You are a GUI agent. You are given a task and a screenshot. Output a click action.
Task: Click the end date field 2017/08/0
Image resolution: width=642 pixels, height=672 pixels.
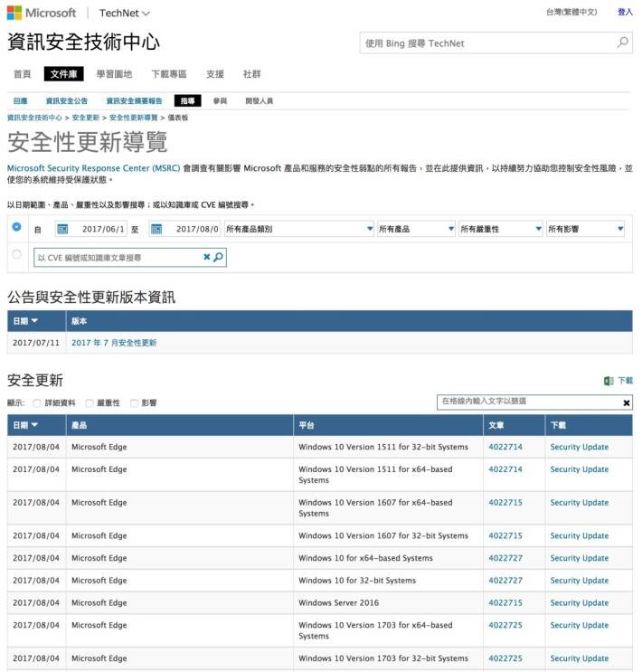click(197, 229)
